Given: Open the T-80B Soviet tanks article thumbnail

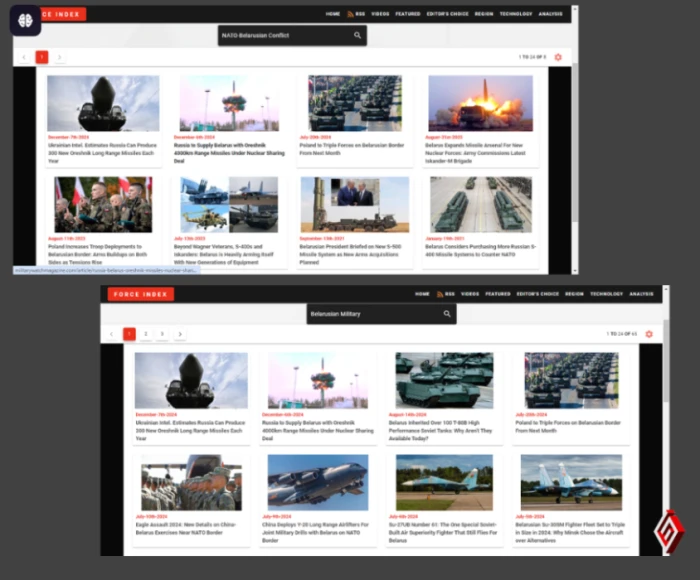Looking at the screenshot, I should click(x=444, y=379).
